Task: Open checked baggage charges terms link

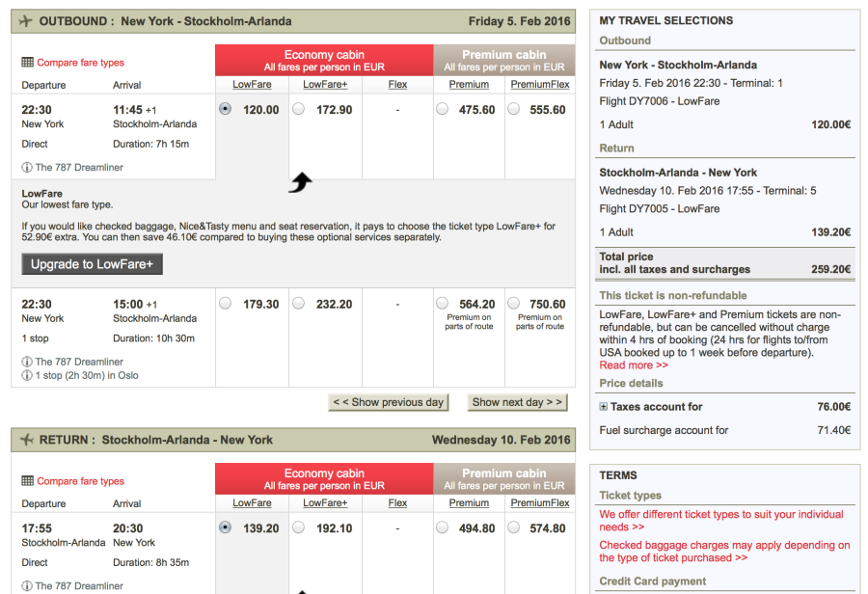Action: click(724, 552)
